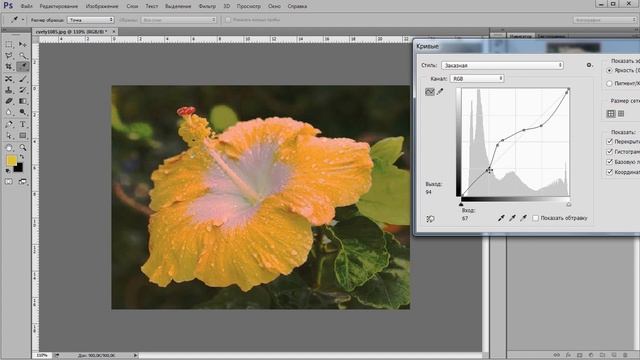This screenshot has height=360, width=640.
Task: Open Стиль preset dropdown in Curves
Action: 502,65
